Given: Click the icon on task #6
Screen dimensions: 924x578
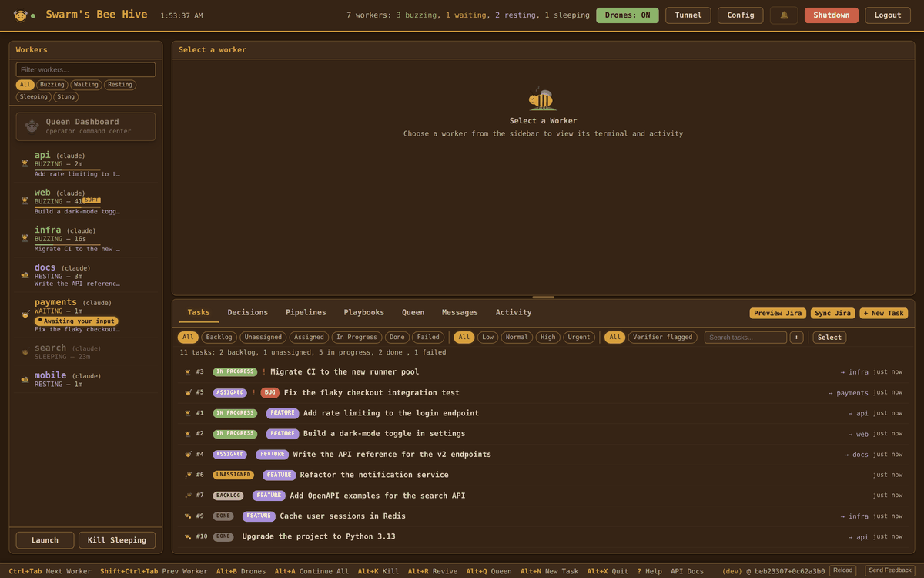Looking at the screenshot, I should tap(187, 475).
